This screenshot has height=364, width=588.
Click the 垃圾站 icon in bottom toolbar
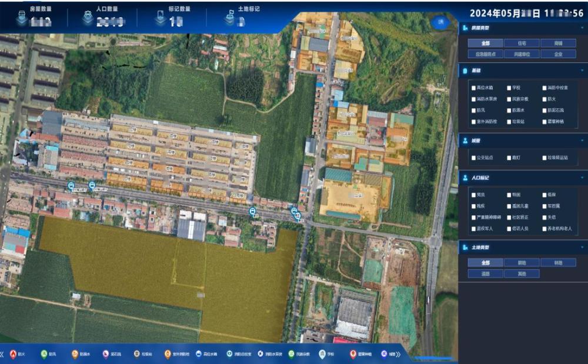point(136,354)
